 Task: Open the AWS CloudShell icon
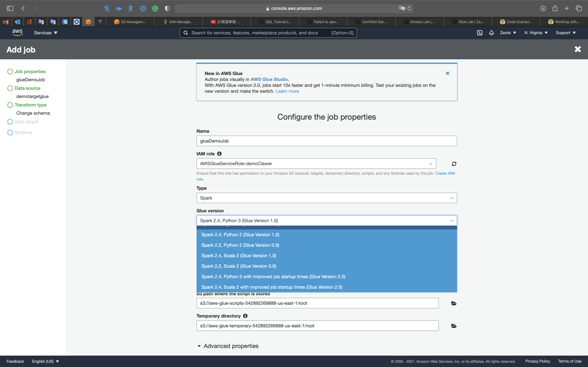coord(480,33)
